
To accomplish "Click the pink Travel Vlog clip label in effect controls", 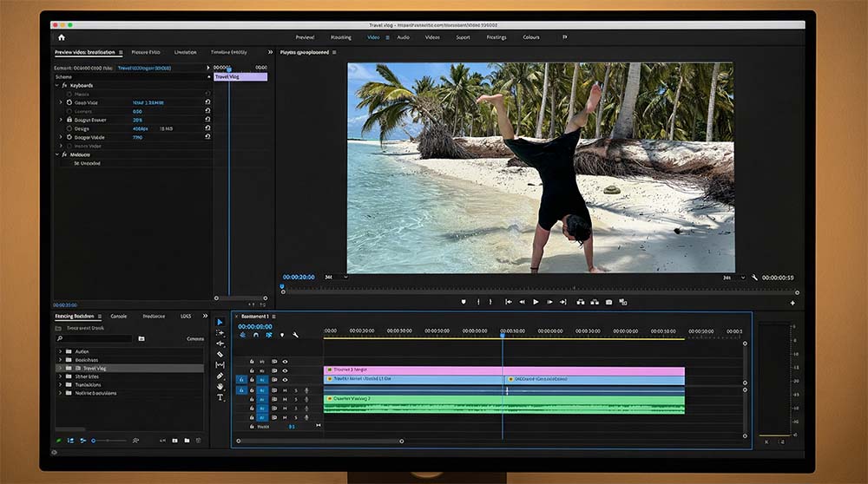I will 240,77.
